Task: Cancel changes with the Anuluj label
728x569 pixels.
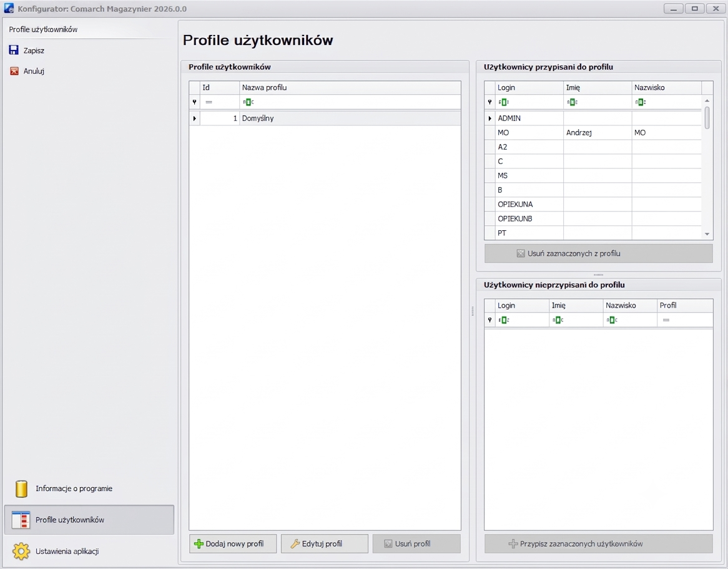Action: click(x=34, y=71)
